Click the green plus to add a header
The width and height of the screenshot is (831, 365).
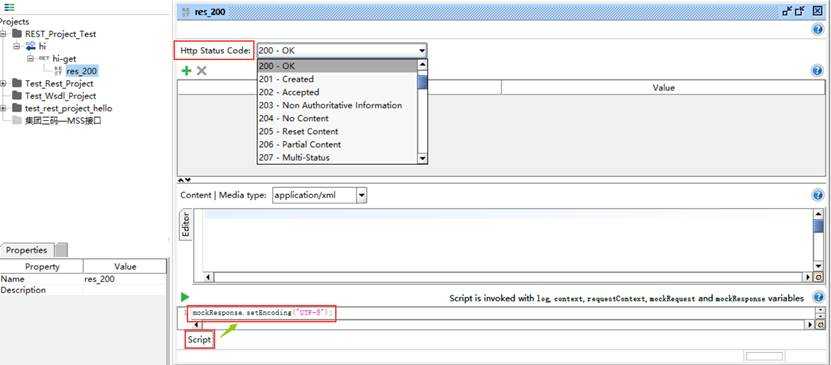pyautogui.click(x=186, y=70)
